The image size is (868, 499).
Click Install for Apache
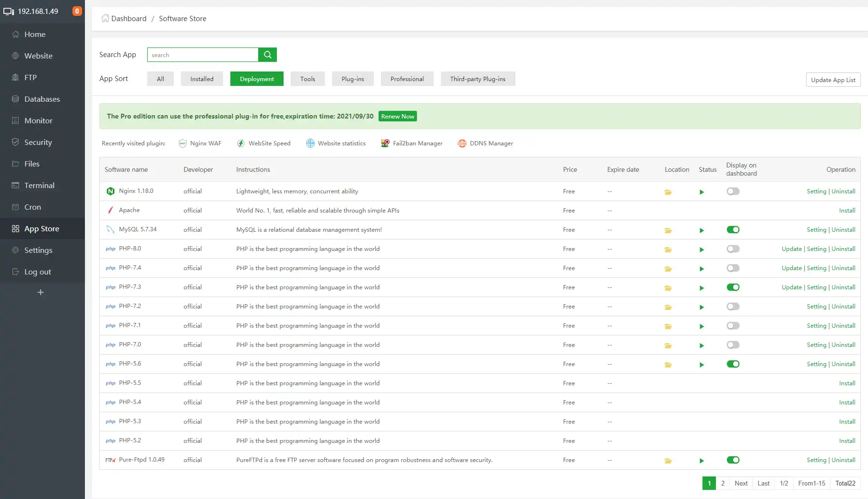coord(847,211)
